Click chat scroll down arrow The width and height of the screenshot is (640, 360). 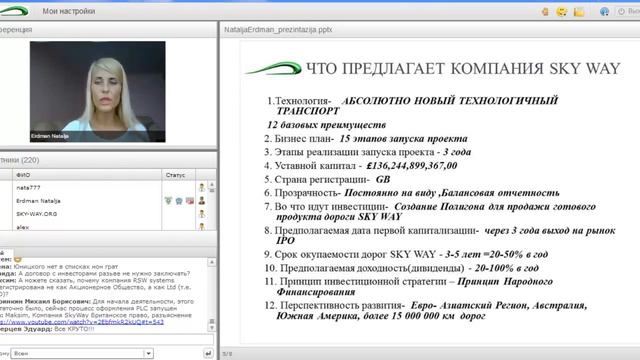tap(212, 327)
